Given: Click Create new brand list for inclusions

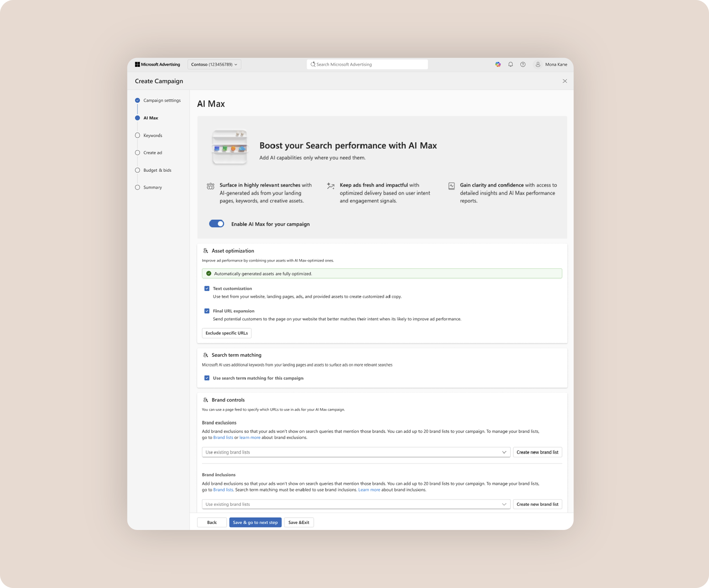Looking at the screenshot, I should pos(537,504).
